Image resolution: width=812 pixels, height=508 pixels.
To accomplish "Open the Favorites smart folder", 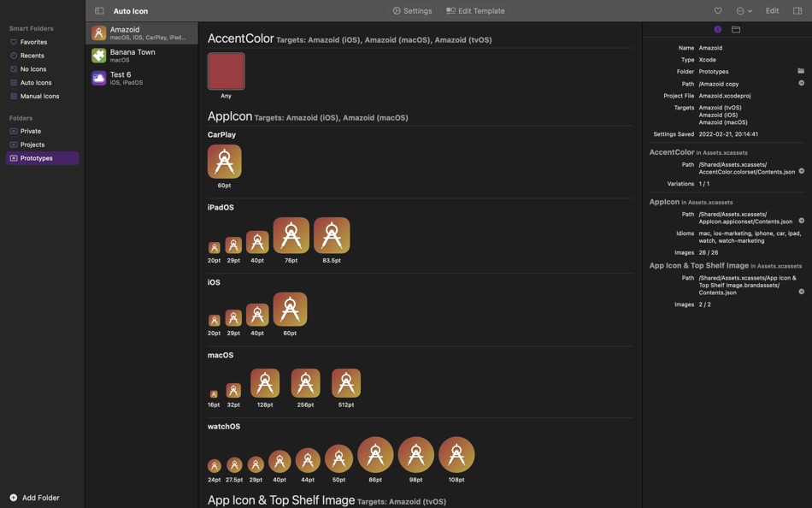I will pyautogui.click(x=43, y=42).
